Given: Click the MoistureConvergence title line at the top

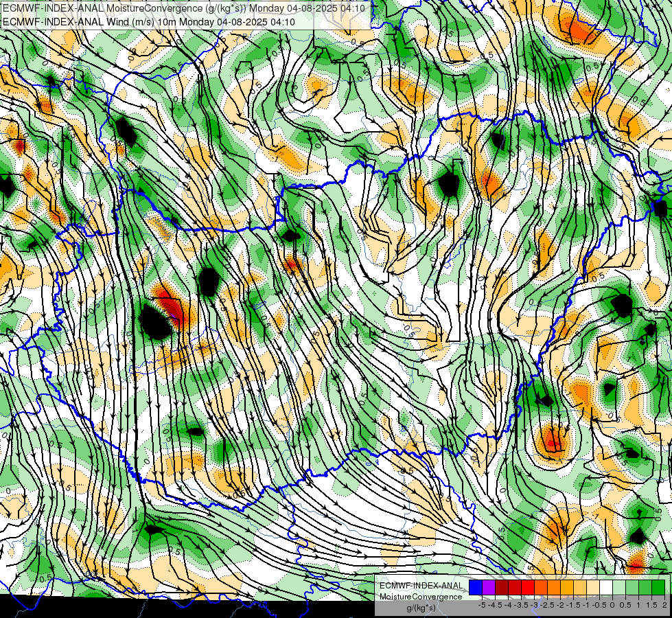Looking at the screenshot, I should [184, 8].
